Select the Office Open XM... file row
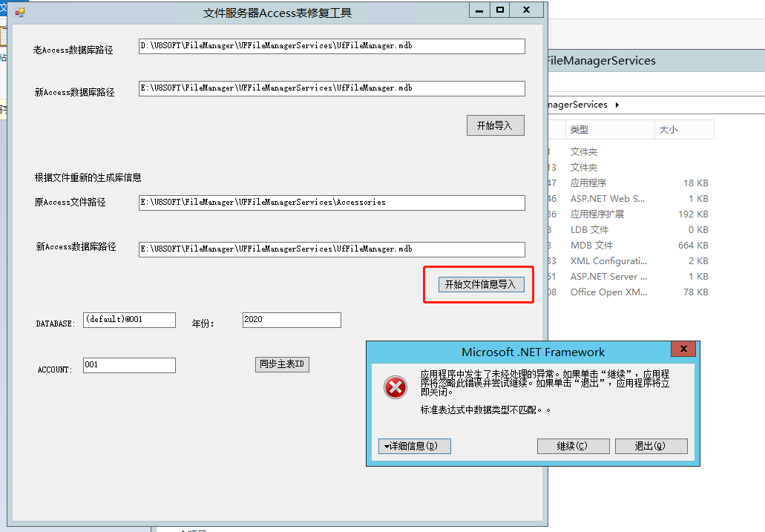This screenshot has height=532, width=765. point(631,292)
